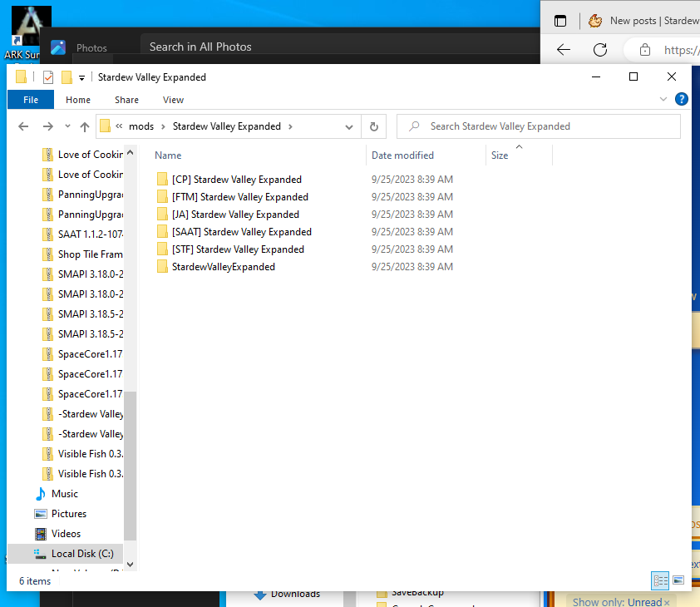
Task: Switch to large icons view layout
Action: pos(678,580)
